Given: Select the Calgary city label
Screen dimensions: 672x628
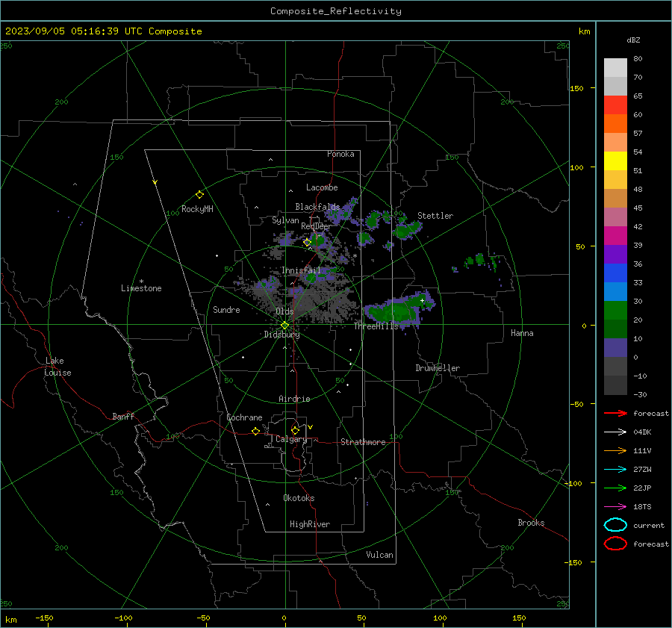Looking at the screenshot, I should tap(291, 439).
